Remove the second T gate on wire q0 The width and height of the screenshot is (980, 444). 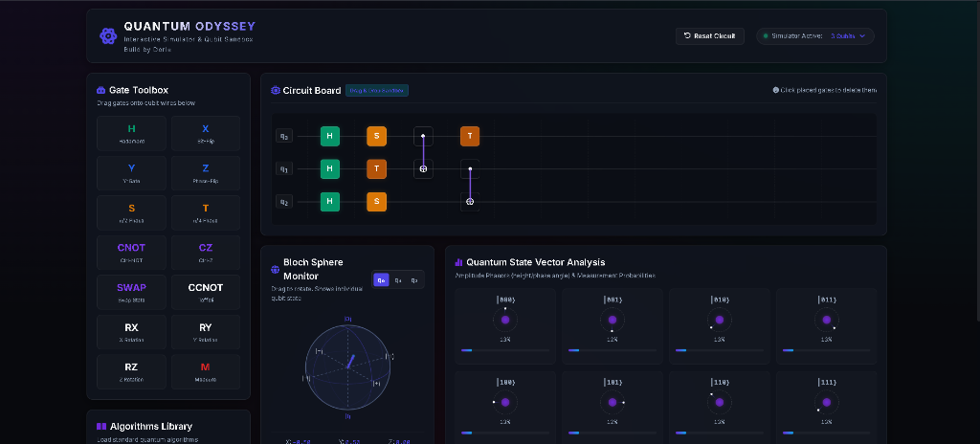pos(470,136)
